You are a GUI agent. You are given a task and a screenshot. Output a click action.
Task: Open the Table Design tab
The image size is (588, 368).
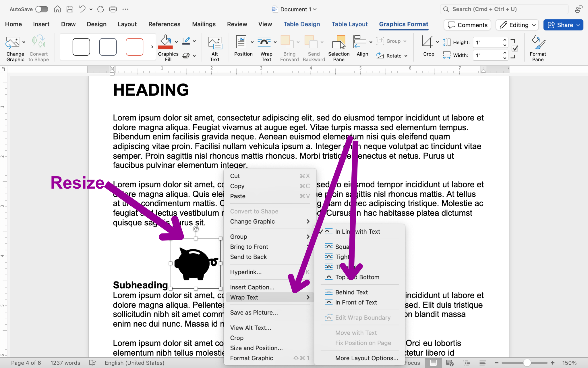click(301, 24)
